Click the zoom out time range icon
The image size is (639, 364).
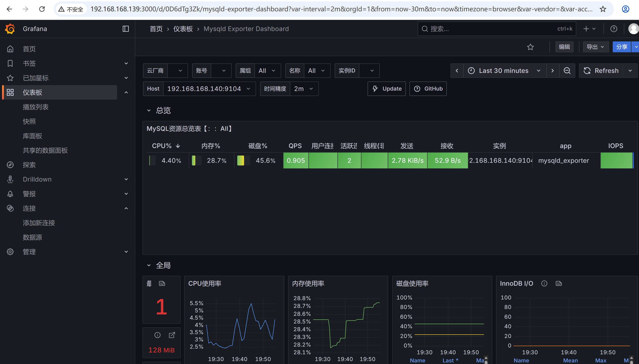(x=567, y=71)
